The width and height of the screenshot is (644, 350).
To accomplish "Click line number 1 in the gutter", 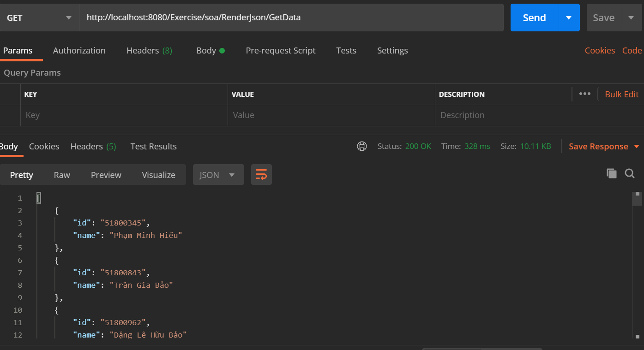I will point(20,198).
